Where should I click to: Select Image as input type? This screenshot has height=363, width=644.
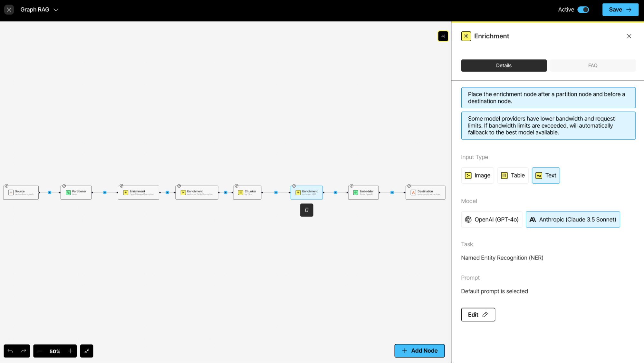(x=477, y=175)
